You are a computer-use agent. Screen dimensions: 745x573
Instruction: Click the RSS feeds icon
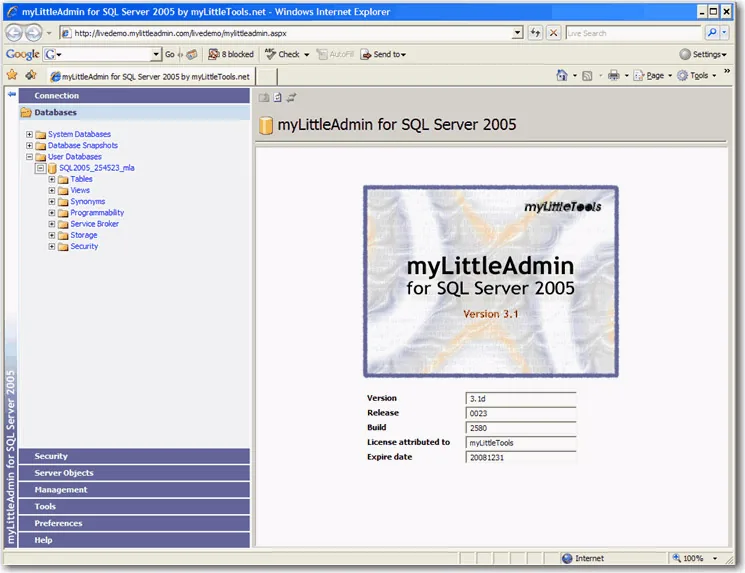point(587,76)
